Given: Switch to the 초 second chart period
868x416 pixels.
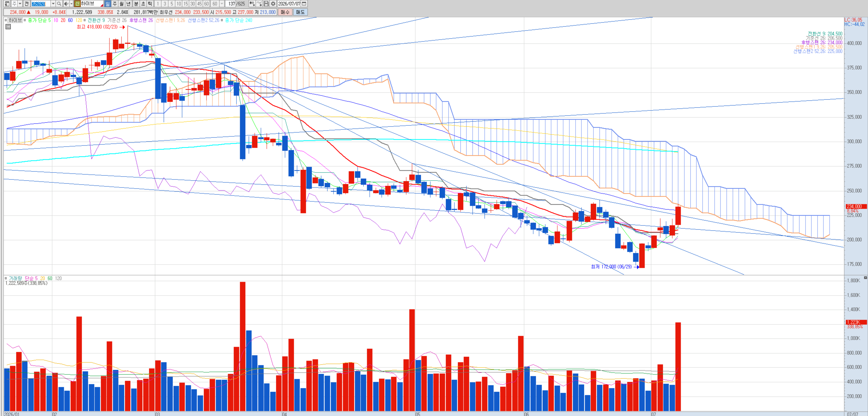Looking at the screenshot, I should (x=143, y=4).
